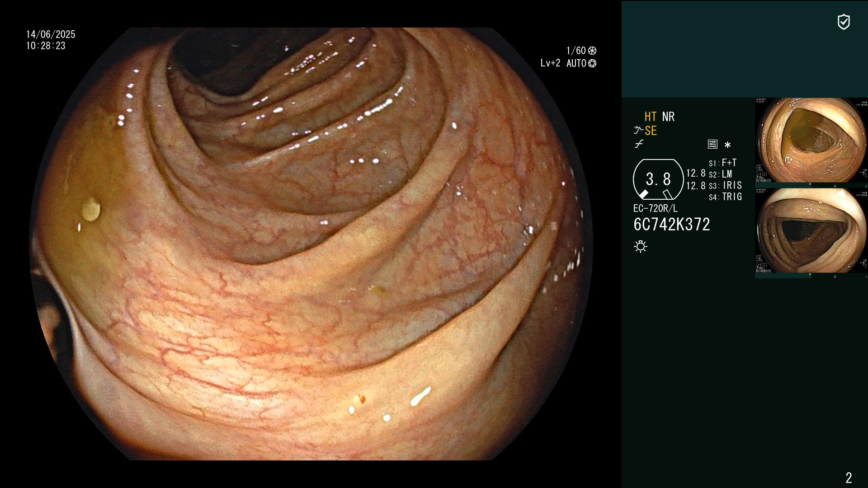Click the image counter 2 at bottom right

(x=849, y=478)
